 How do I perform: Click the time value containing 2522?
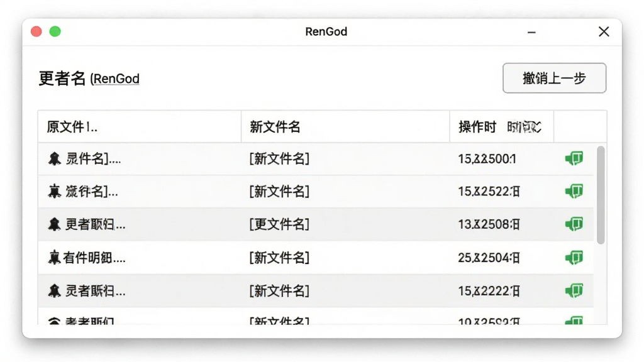click(x=489, y=191)
